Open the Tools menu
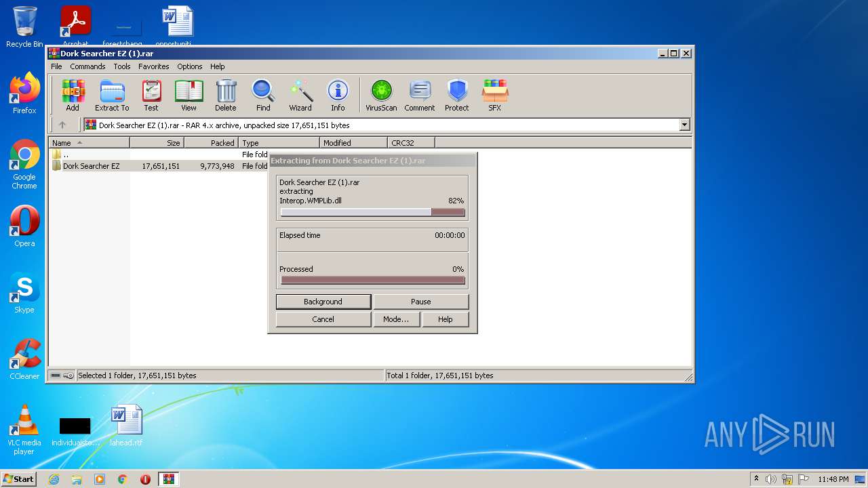Screen dimensions: 868x488 [x=122, y=66]
